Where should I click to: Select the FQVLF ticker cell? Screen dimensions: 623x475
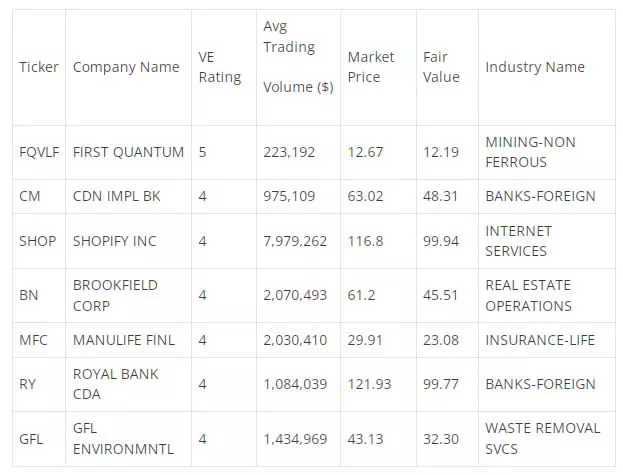coord(39,152)
